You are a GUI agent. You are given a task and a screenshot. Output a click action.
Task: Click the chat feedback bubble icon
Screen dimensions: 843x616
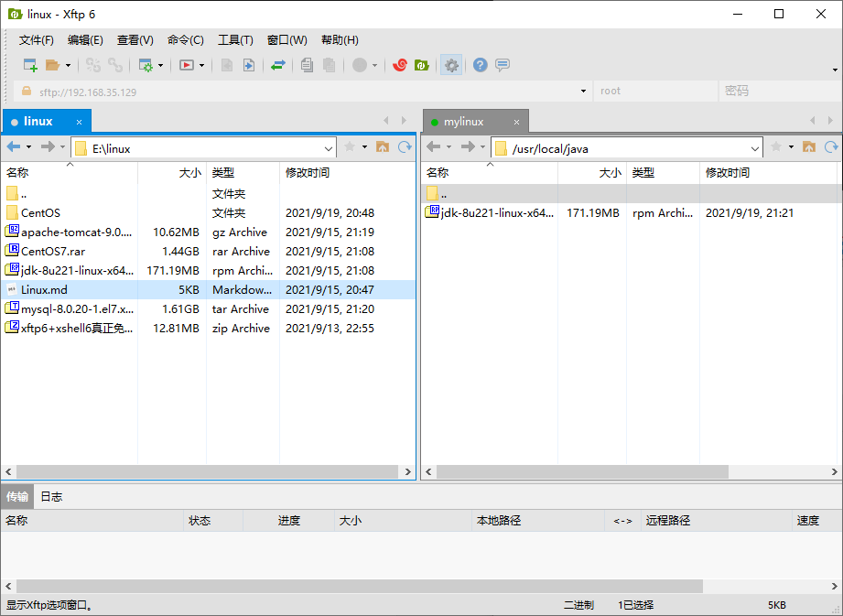pos(503,65)
